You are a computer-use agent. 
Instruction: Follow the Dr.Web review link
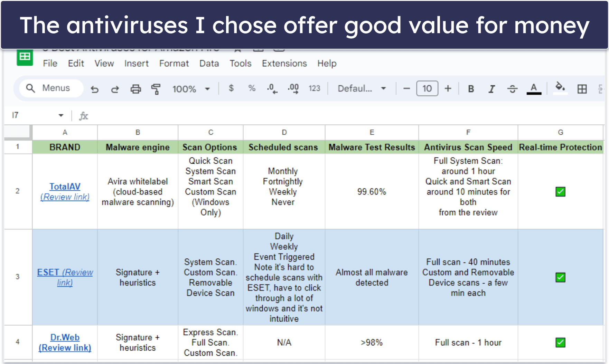click(x=65, y=347)
